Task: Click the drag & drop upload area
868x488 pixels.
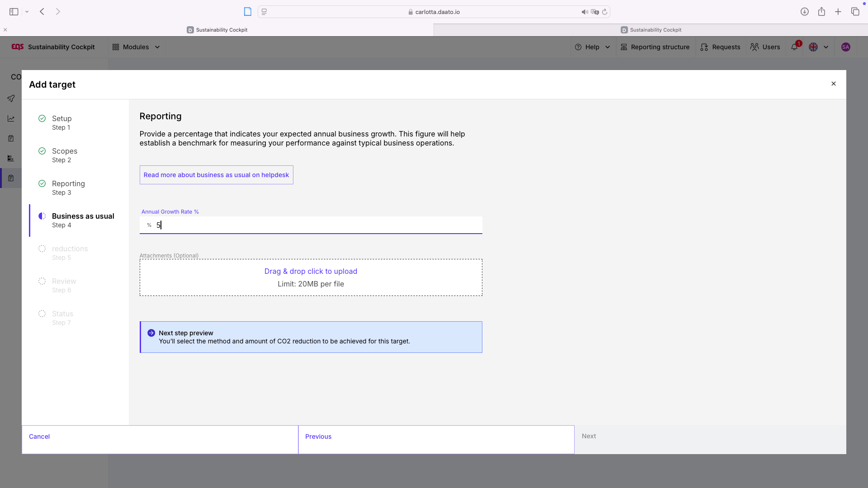Action: [311, 277]
